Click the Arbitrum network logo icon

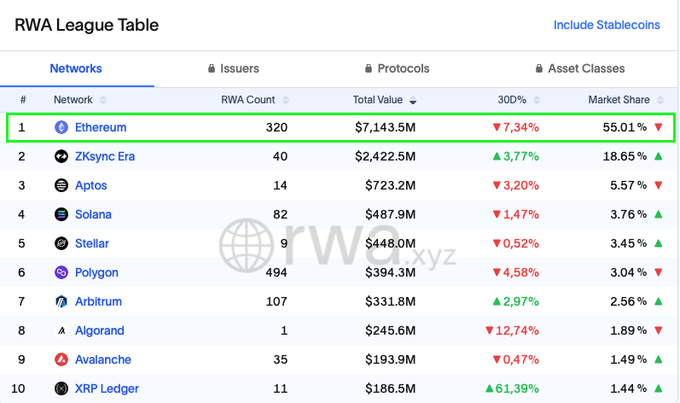click(61, 302)
